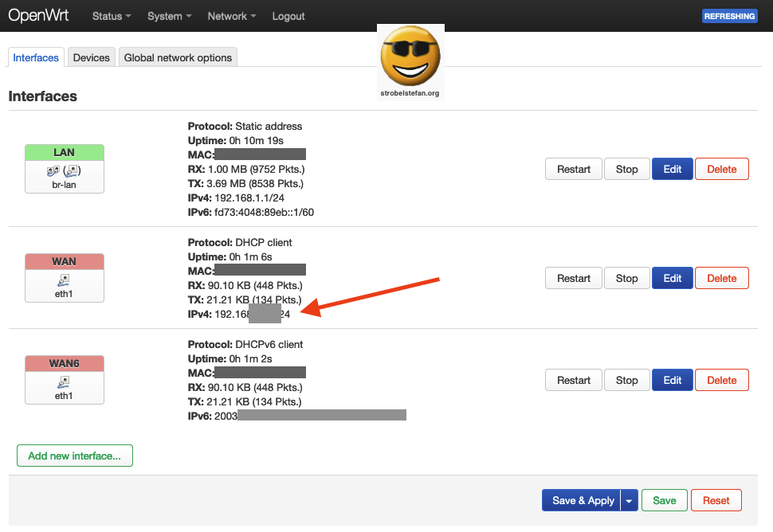The width and height of the screenshot is (773, 532).
Task: Click the eth1 port icon in WAN box
Action: [64, 280]
